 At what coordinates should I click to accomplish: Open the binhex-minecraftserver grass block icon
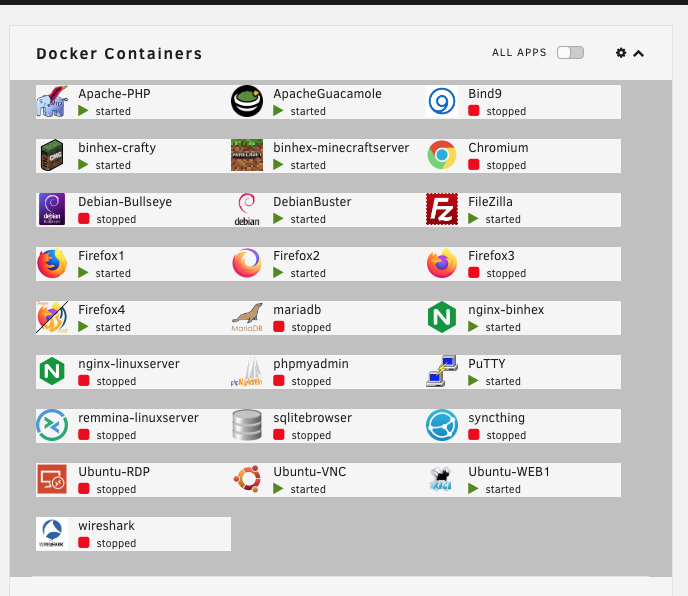247,155
